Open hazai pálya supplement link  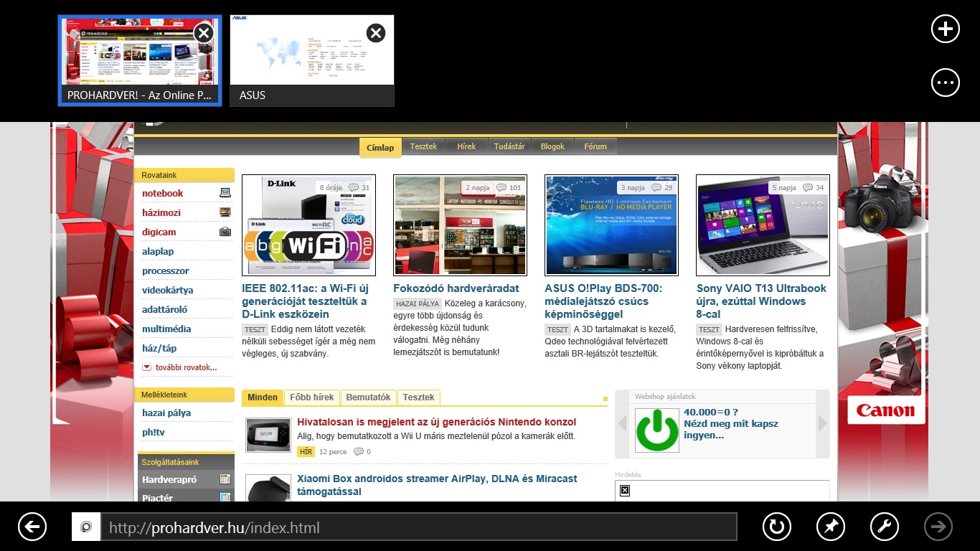pyautogui.click(x=166, y=413)
